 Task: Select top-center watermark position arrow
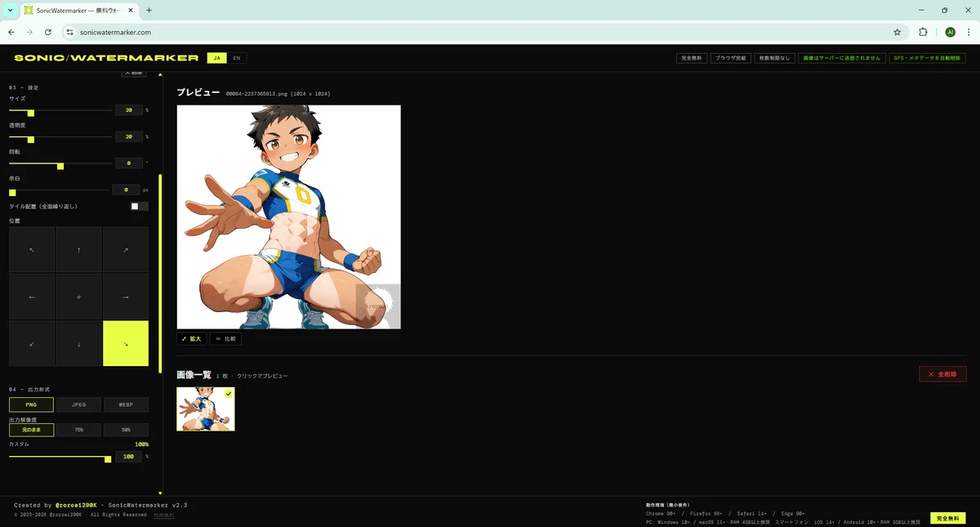tap(78, 250)
